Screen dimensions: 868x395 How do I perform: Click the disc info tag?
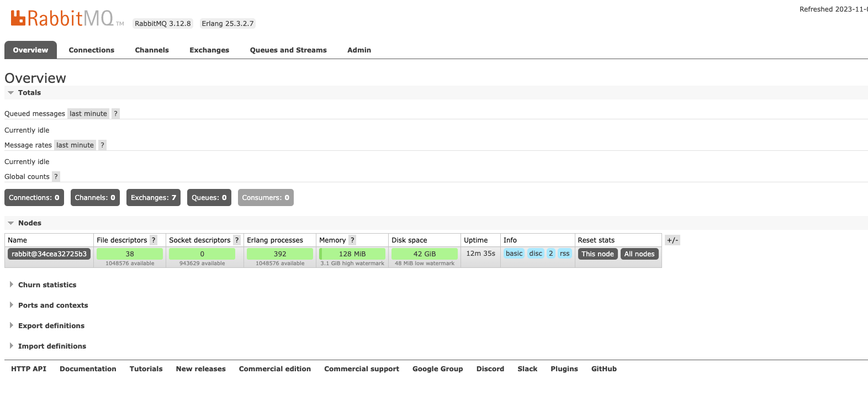pyautogui.click(x=536, y=254)
